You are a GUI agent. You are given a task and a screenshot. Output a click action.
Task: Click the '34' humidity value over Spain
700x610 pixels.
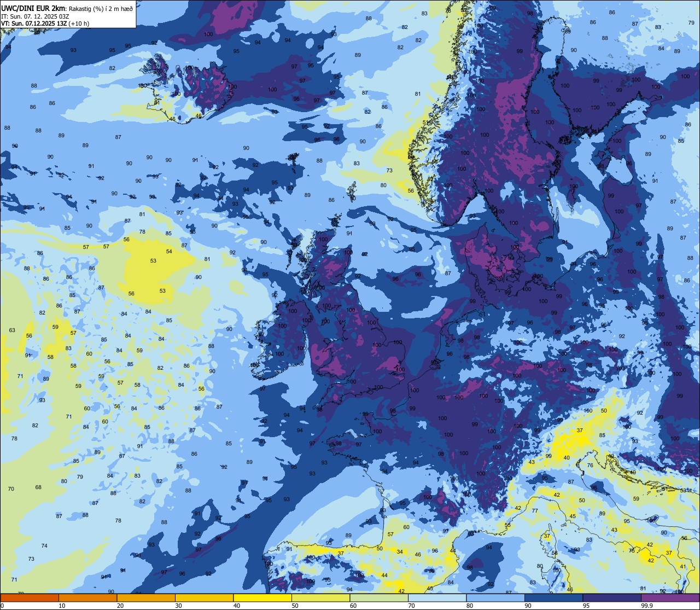pos(400,552)
